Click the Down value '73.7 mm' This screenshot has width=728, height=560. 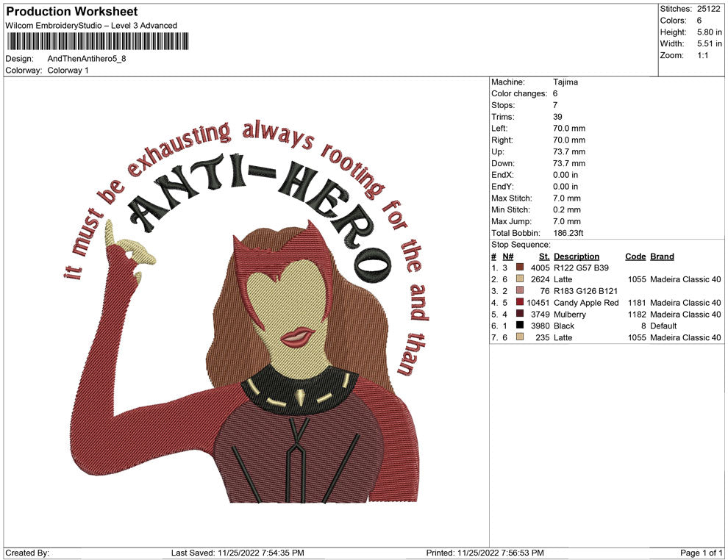click(569, 163)
